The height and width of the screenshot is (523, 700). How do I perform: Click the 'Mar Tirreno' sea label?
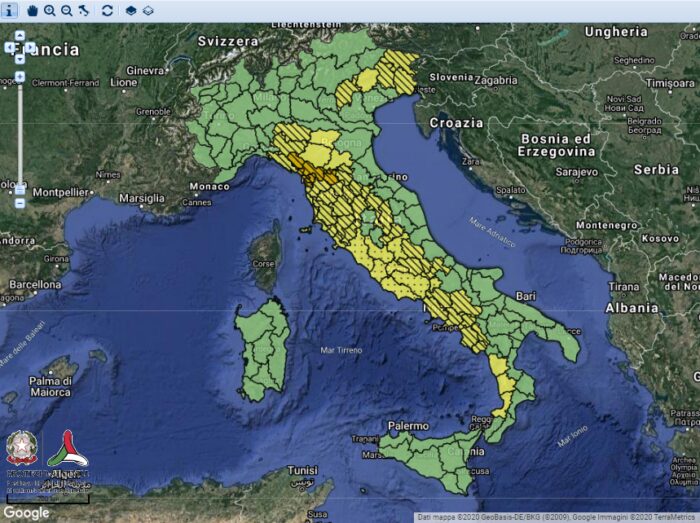[x=341, y=350]
